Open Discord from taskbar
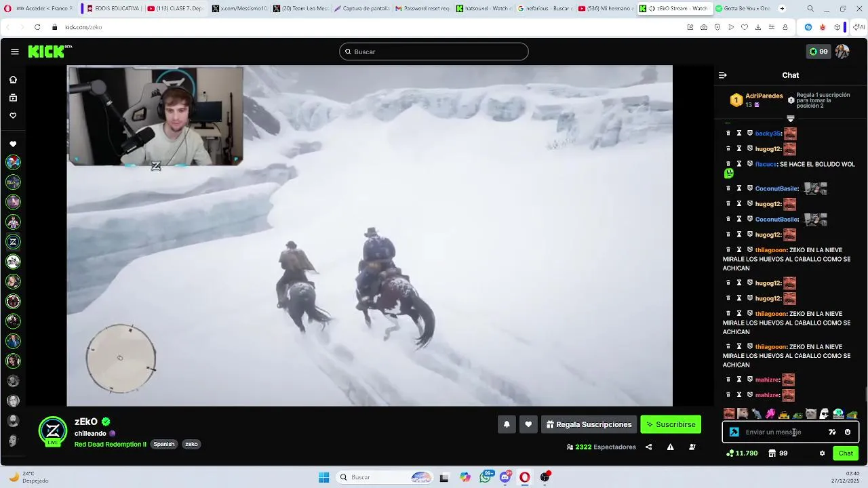The height and width of the screenshot is (488, 868). pyautogui.click(x=505, y=477)
